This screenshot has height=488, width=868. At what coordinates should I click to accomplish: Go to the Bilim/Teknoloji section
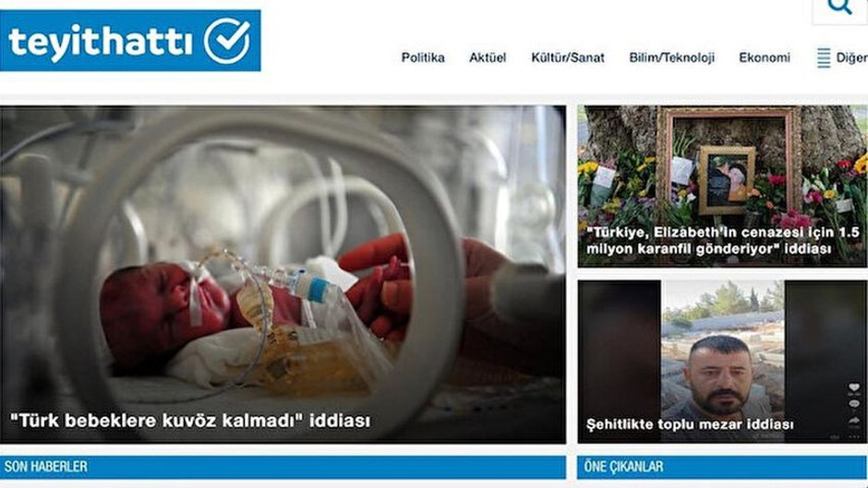(x=671, y=57)
